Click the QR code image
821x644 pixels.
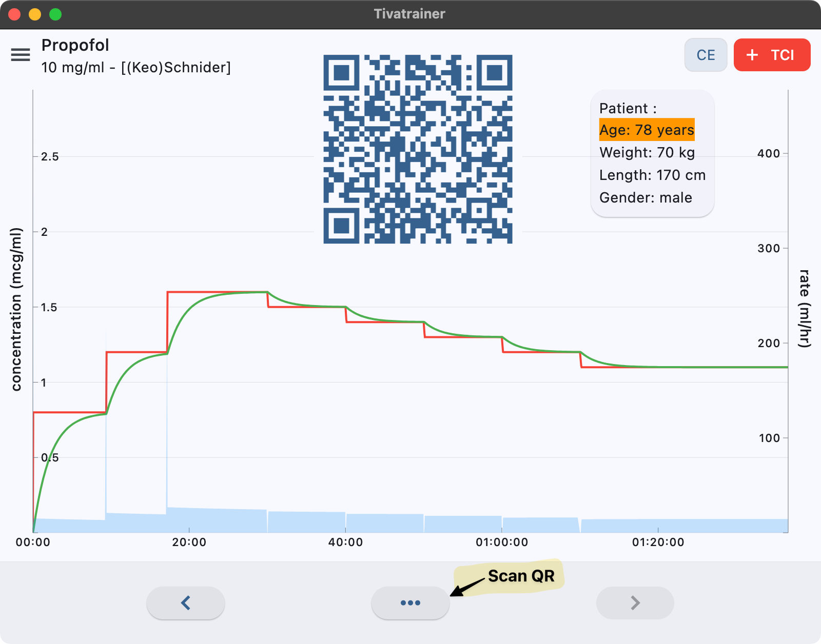pos(418,149)
